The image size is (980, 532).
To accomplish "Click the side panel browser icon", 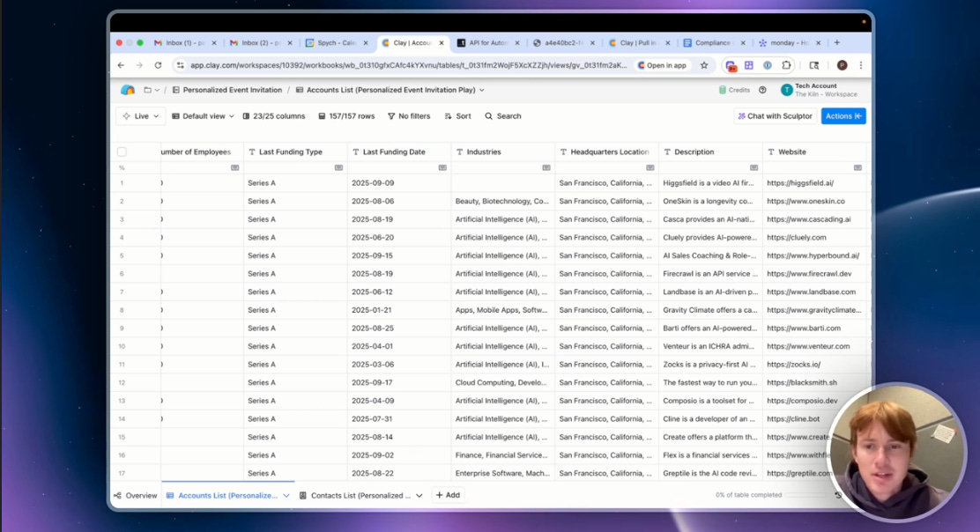I will click(813, 65).
